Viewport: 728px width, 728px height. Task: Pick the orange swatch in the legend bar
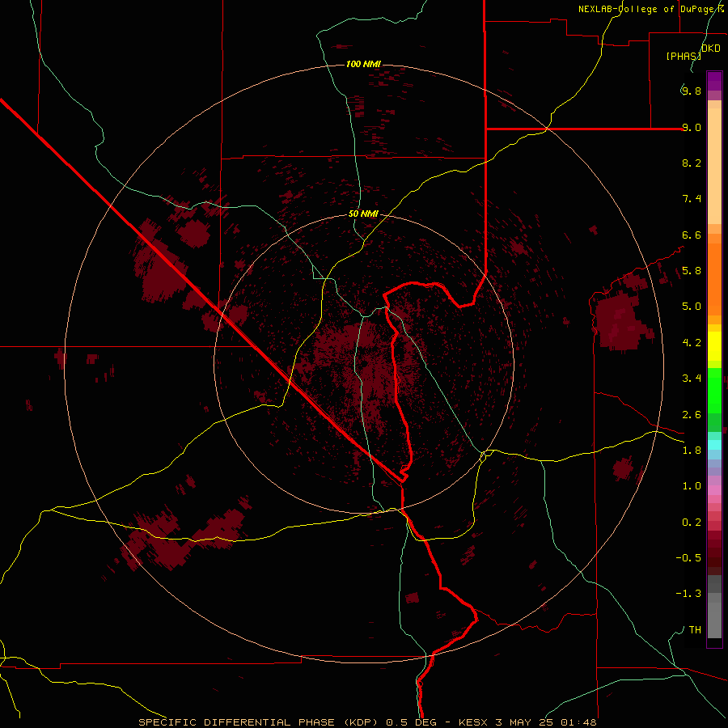(x=714, y=279)
